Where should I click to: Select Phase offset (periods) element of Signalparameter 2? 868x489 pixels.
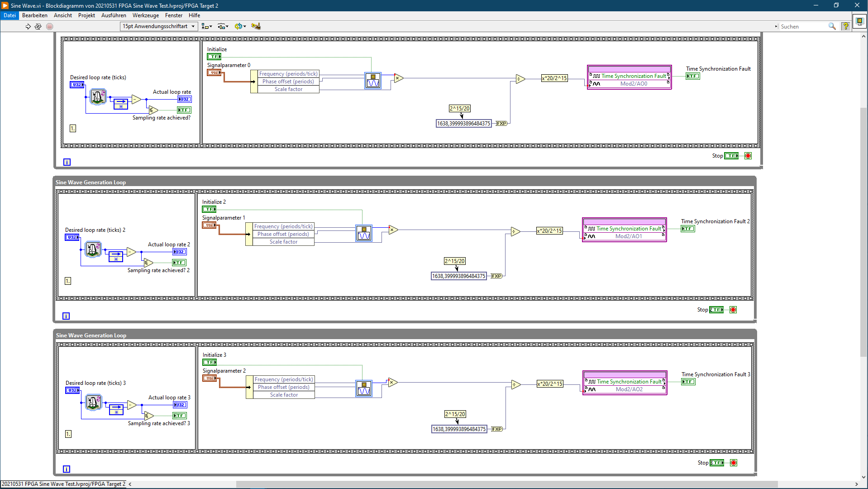coord(284,387)
